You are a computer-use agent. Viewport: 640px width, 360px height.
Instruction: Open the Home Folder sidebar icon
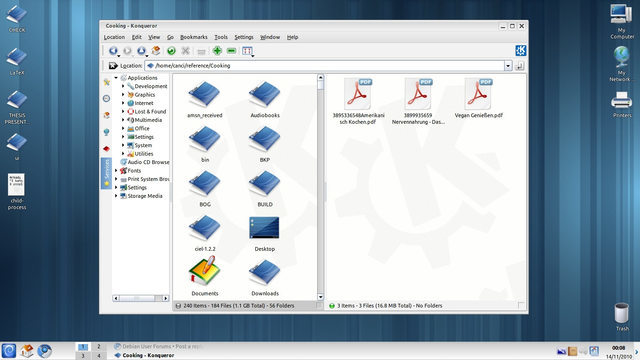[107, 115]
